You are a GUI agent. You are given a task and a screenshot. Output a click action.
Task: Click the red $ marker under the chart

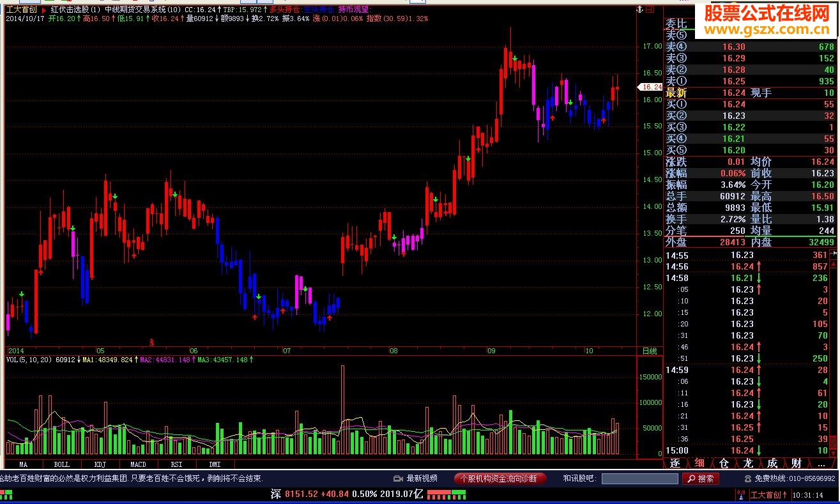(x=151, y=342)
